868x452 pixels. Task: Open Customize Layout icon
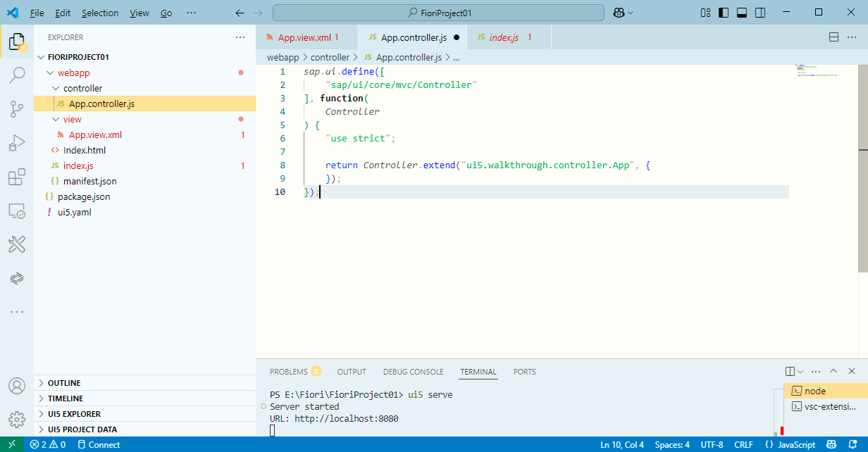[706, 13]
